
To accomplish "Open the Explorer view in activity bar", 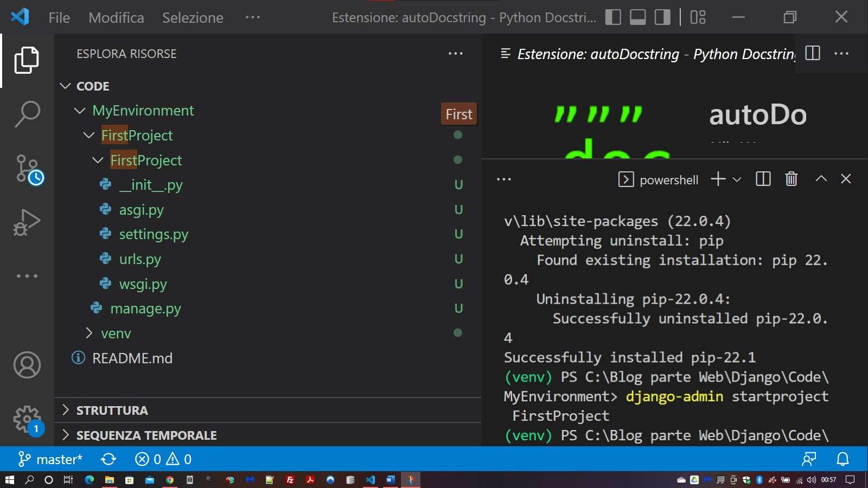I will pyautogui.click(x=27, y=60).
